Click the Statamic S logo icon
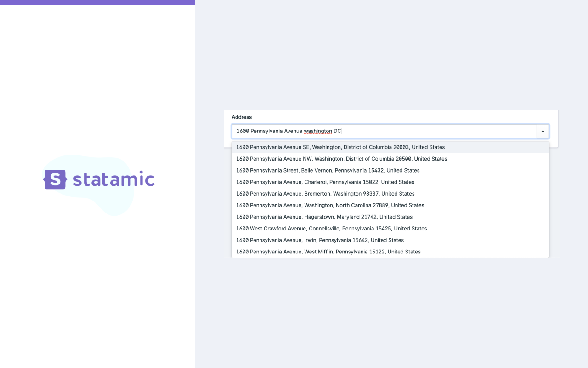588x368 pixels. click(x=55, y=179)
